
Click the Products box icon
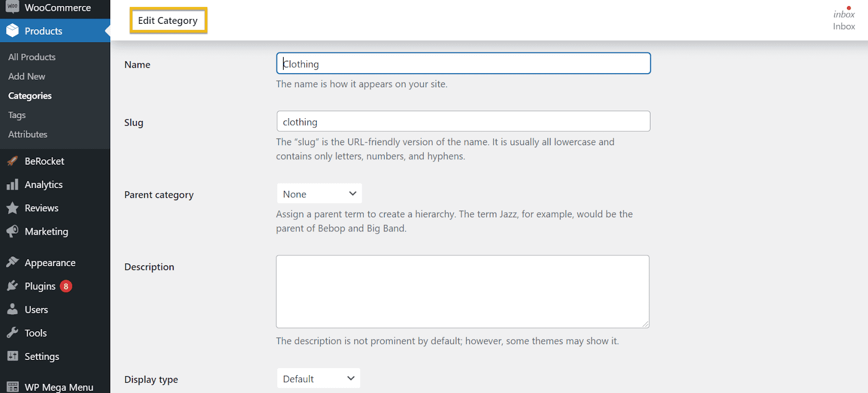pyautogui.click(x=12, y=31)
